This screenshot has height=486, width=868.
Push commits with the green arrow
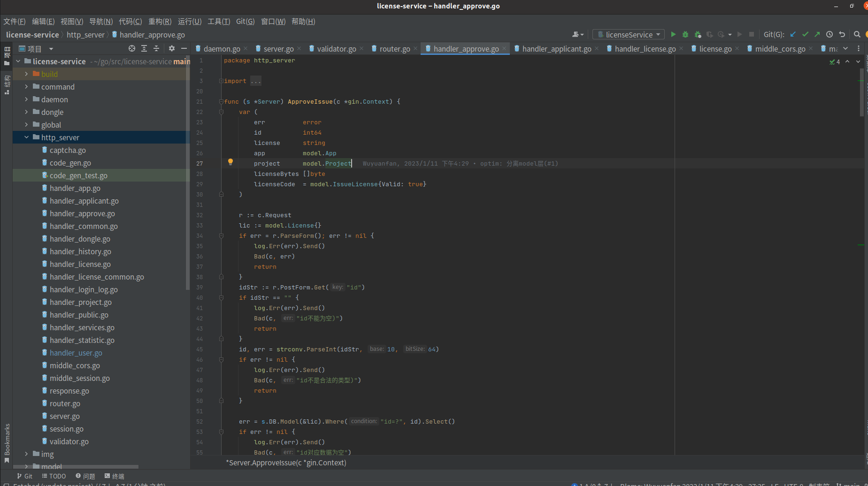(817, 34)
